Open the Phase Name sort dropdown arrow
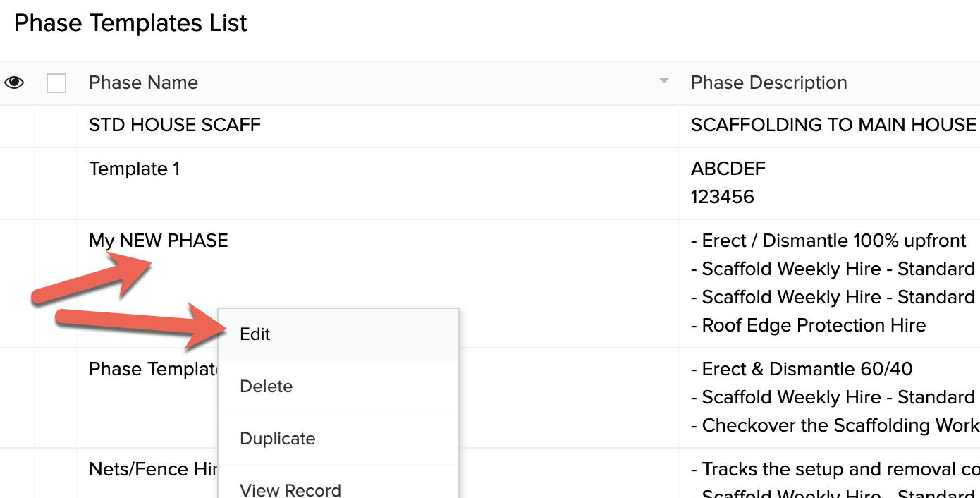Image resolution: width=980 pixels, height=498 pixels. coord(663,81)
